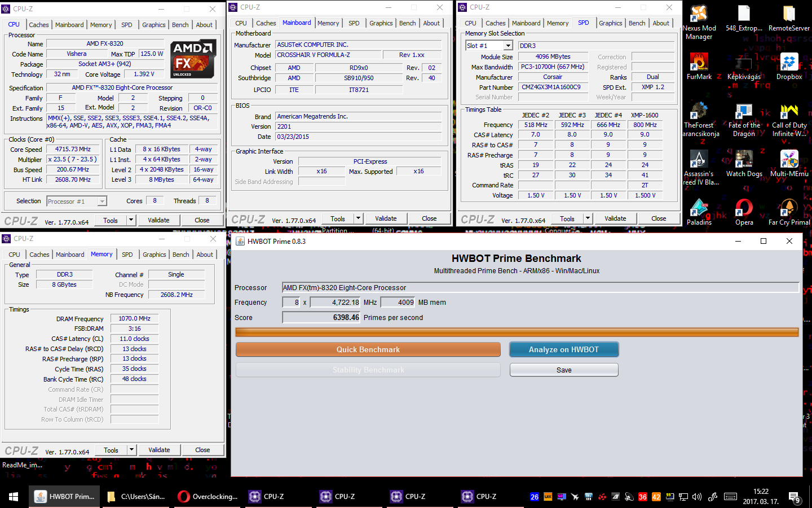The width and height of the screenshot is (812, 508).
Task: Click the CROSSHAIR V FORMULA-Z model field
Action: pyautogui.click(x=327, y=55)
